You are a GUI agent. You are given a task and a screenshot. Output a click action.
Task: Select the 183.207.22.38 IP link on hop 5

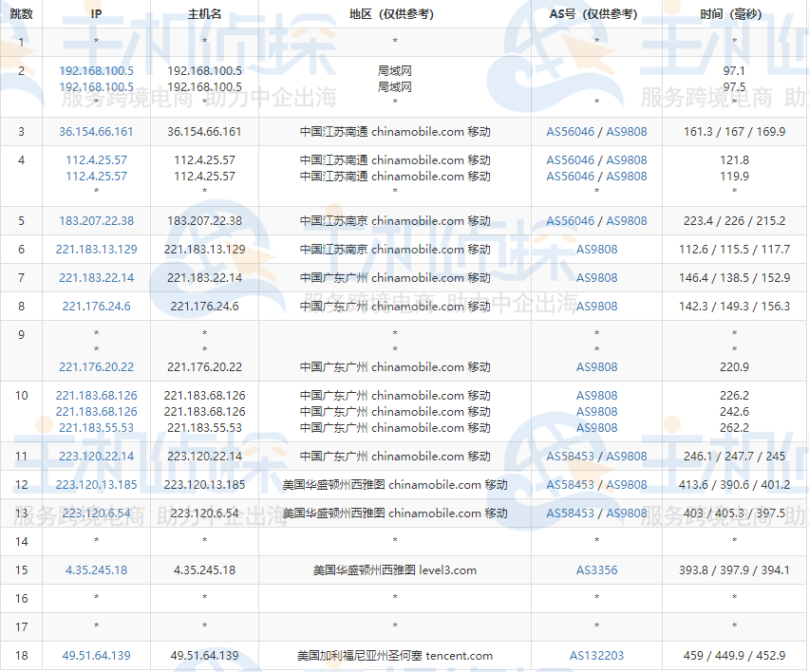(x=96, y=221)
